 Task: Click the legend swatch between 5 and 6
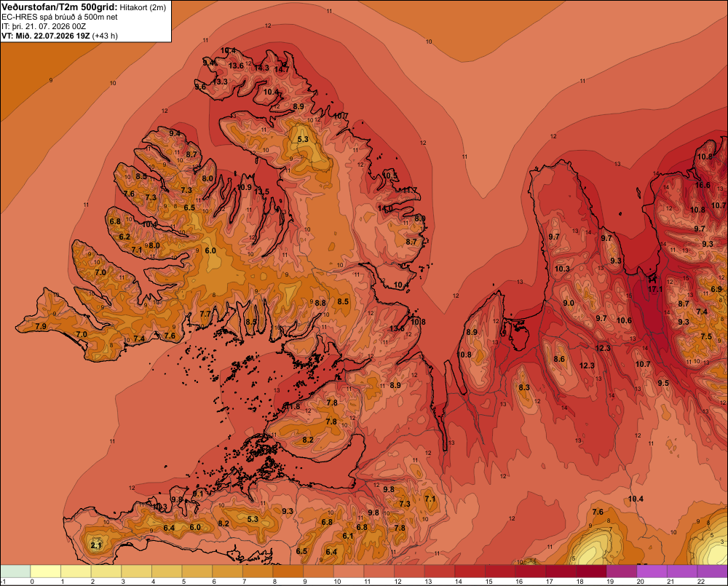click(x=197, y=571)
